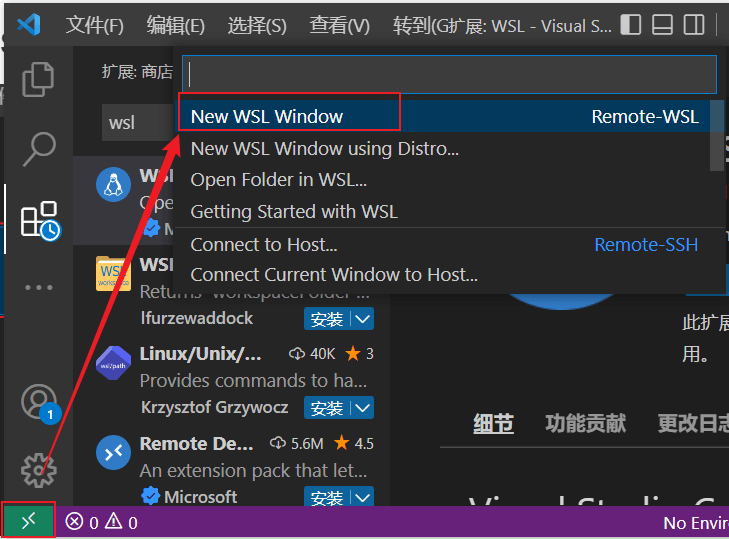Switch to the 更改日志 tab
This screenshot has width=729, height=539.
coord(693,424)
